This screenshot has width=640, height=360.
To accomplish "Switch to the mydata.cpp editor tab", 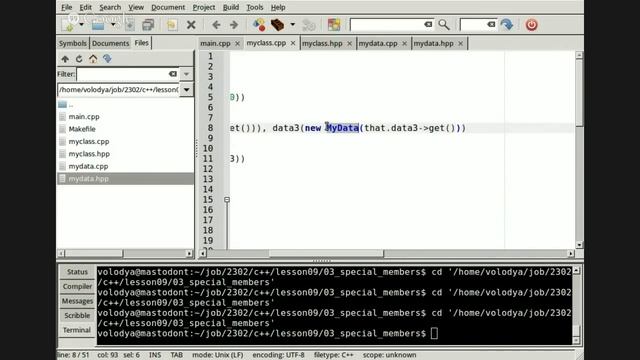I will pos(378,43).
